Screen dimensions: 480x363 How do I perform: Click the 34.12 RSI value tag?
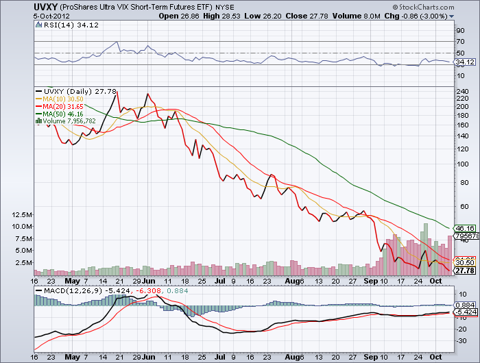tap(465, 62)
